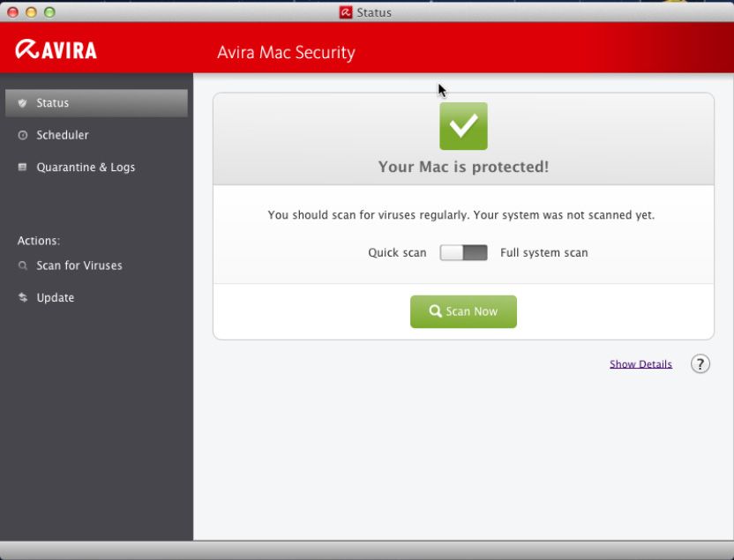Click the arrows icon beside Update
This screenshot has width=734, height=560.
[x=22, y=297]
